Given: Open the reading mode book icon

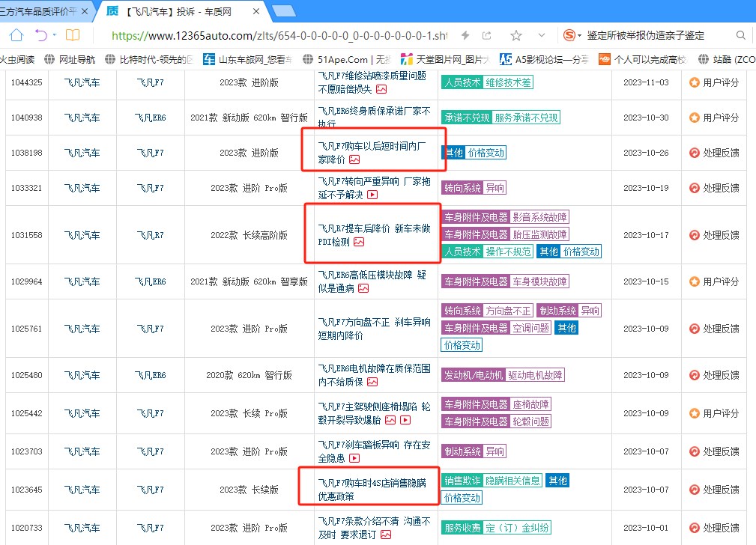Looking at the screenshot, I should (73, 35).
